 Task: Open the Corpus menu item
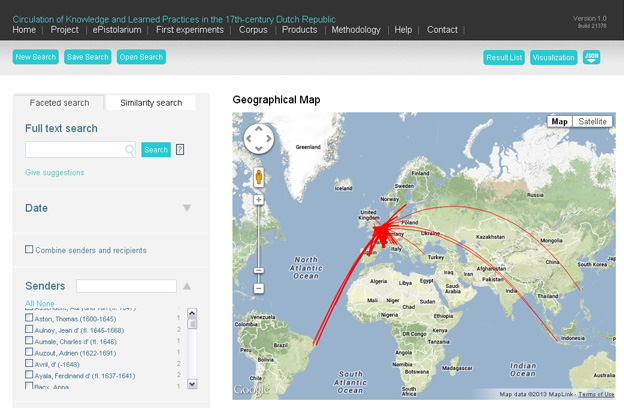coord(253,30)
